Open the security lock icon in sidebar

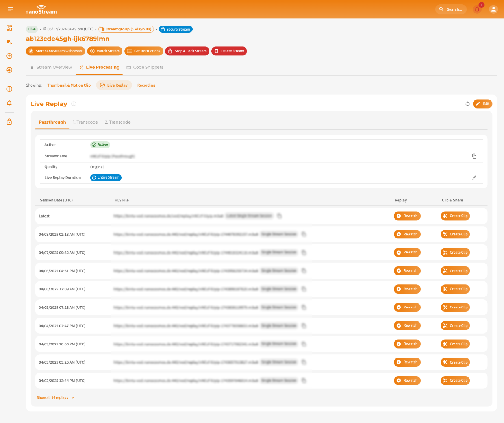point(9,122)
